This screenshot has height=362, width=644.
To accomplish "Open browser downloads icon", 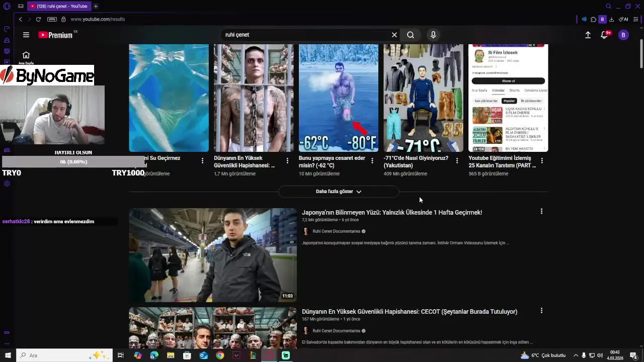I will point(611,19).
